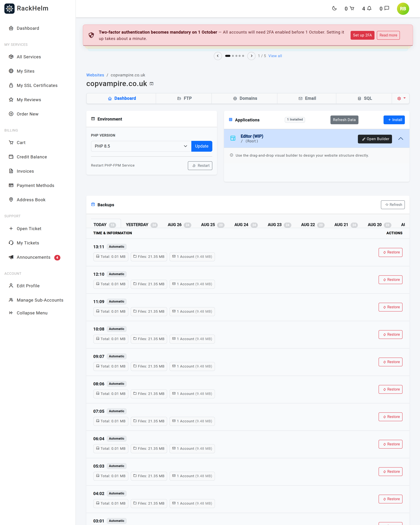This screenshot has width=420, height=525.
Task: Collapse the Editor (WIP) application row
Action: click(400, 139)
